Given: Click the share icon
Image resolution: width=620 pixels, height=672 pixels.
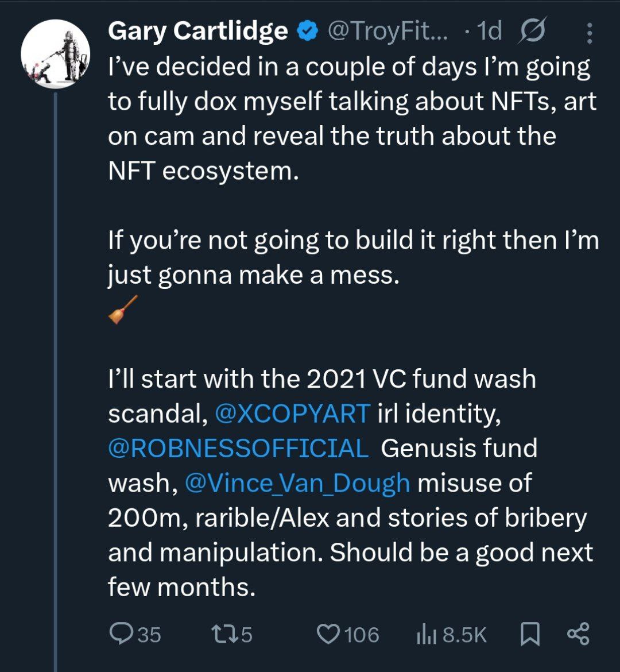Looking at the screenshot, I should [x=578, y=634].
